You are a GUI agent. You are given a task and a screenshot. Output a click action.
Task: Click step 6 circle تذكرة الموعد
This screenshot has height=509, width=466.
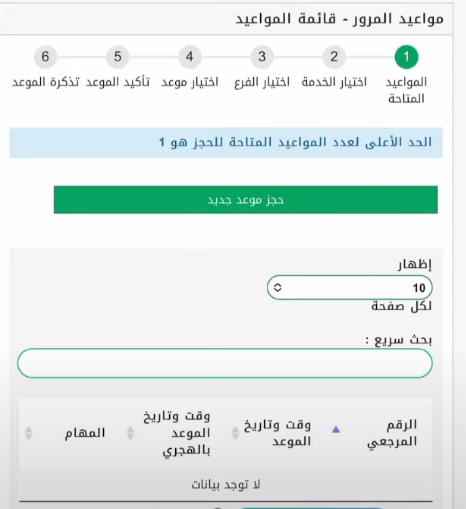pos(45,57)
